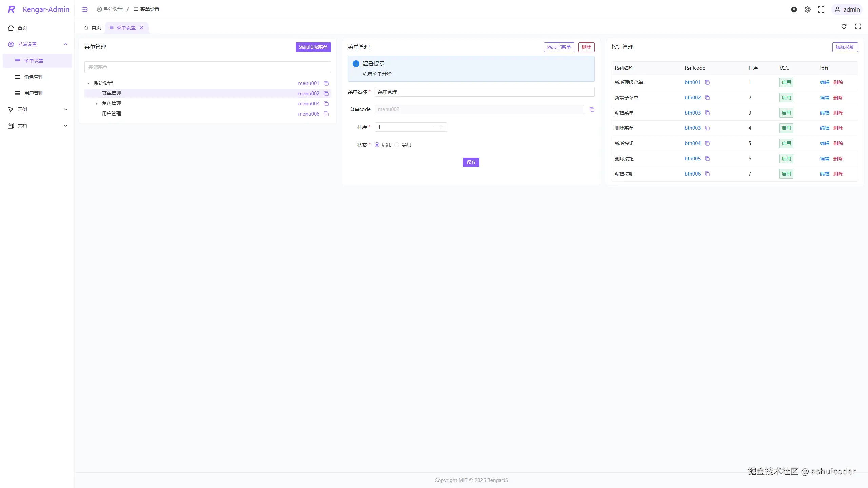The height and width of the screenshot is (488, 868).
Task: Select the 禁用 status radio button
Action: (397, 145)
